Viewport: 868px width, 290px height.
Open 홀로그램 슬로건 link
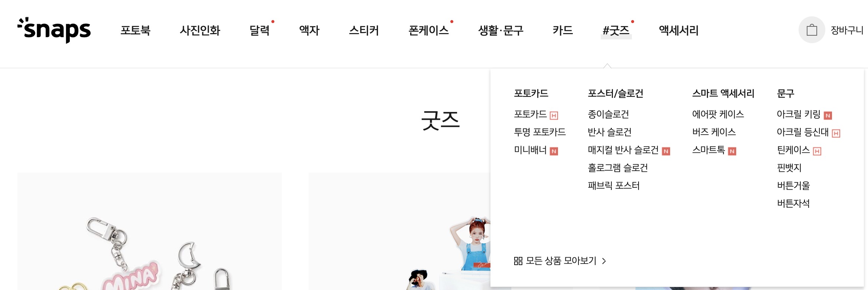618,168
